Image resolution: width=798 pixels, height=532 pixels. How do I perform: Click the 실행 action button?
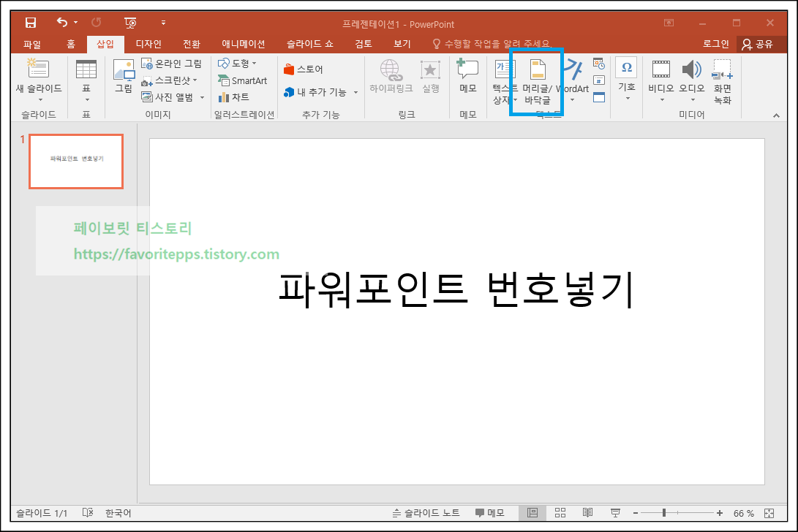431,76
